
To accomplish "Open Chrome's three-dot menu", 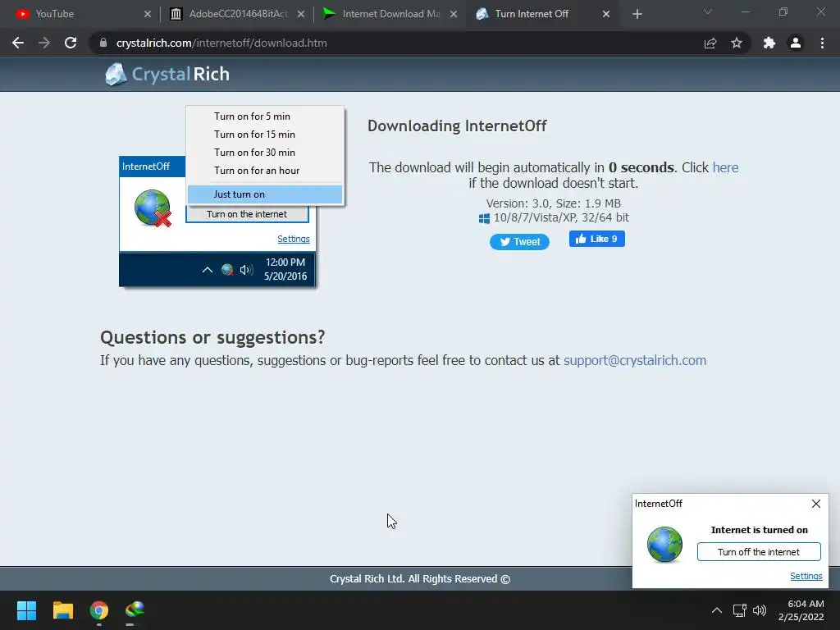I will pos(822,43).
